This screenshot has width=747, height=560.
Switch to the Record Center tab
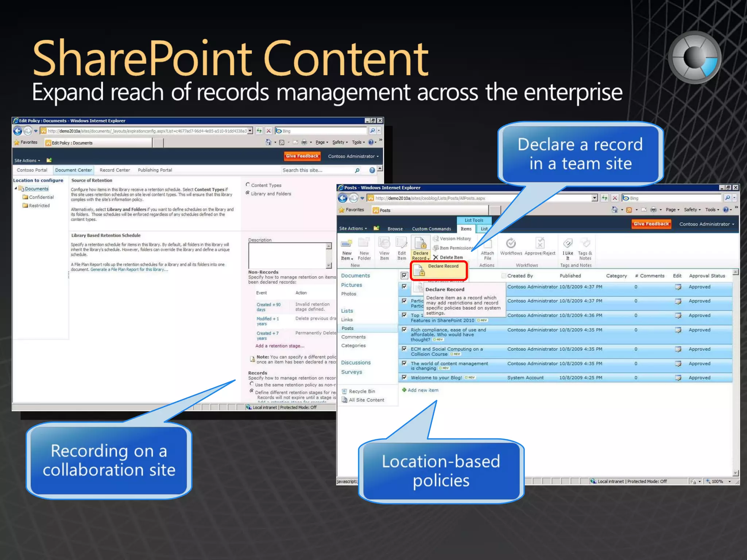(115, 170)
